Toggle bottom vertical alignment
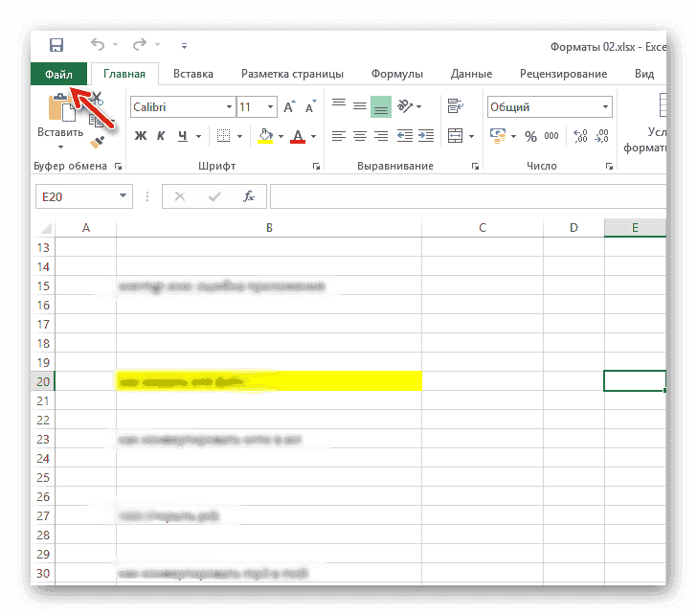697x616 pixels. (x=381, y=106)
